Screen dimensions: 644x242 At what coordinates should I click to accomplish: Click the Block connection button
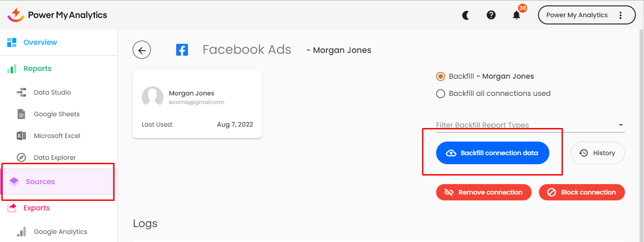point(582,192)
